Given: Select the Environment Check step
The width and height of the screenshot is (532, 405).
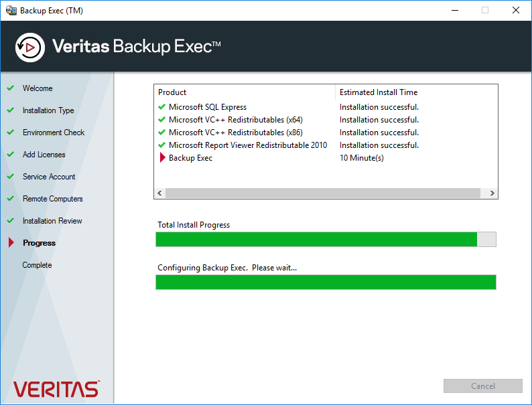Looking at the screenshot, I should coord(54,132).
